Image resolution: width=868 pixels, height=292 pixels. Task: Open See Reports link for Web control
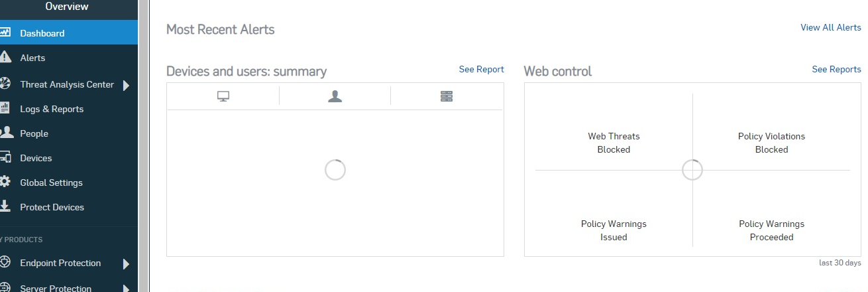click(x=837, y=69)
